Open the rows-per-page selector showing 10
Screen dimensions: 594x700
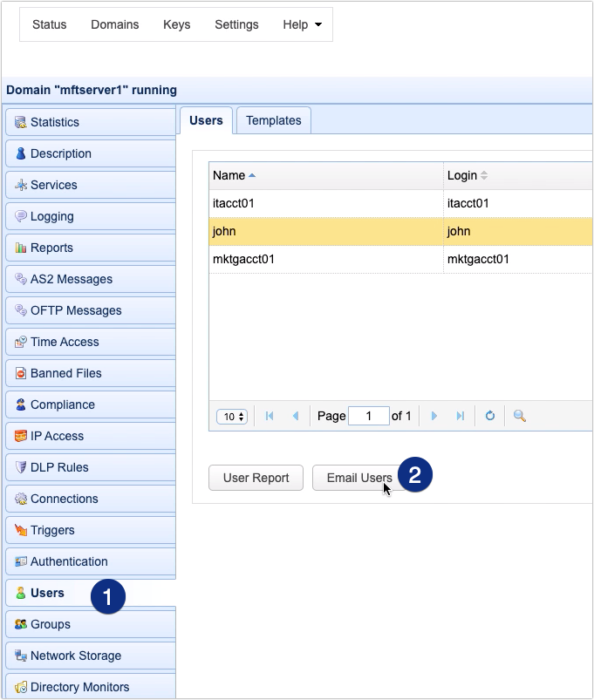point(232,417)
